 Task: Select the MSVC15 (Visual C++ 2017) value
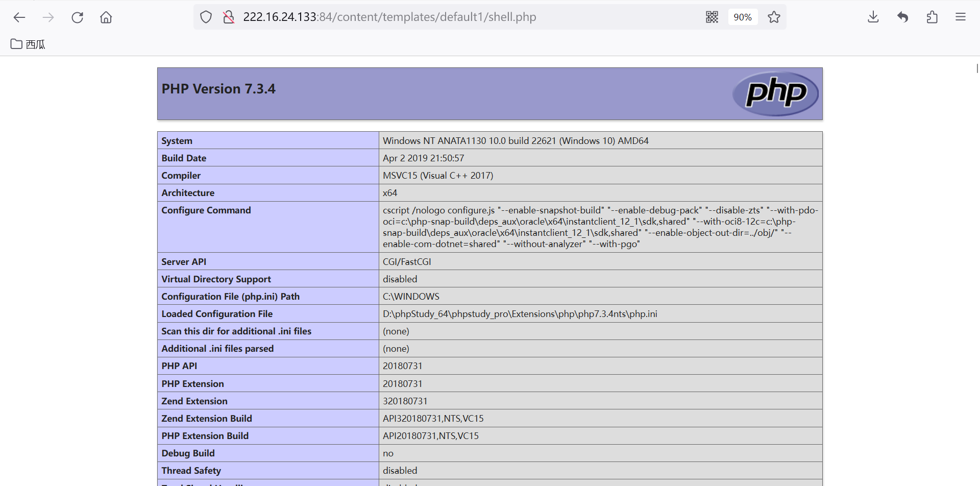point(438,176)
